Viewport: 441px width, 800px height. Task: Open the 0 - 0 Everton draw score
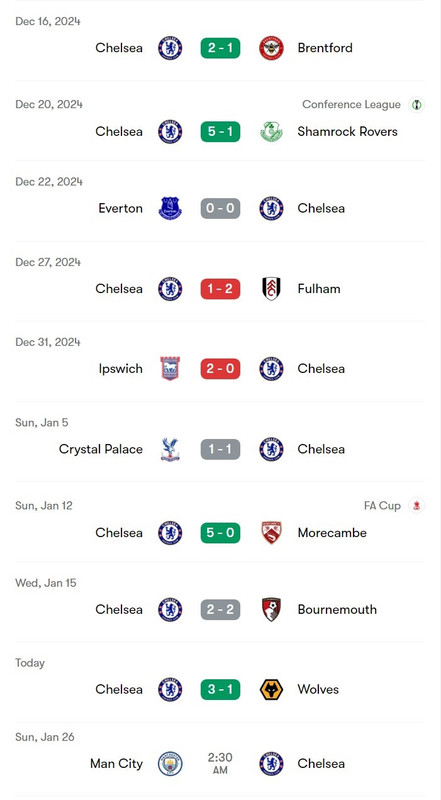tap(220, 208)
